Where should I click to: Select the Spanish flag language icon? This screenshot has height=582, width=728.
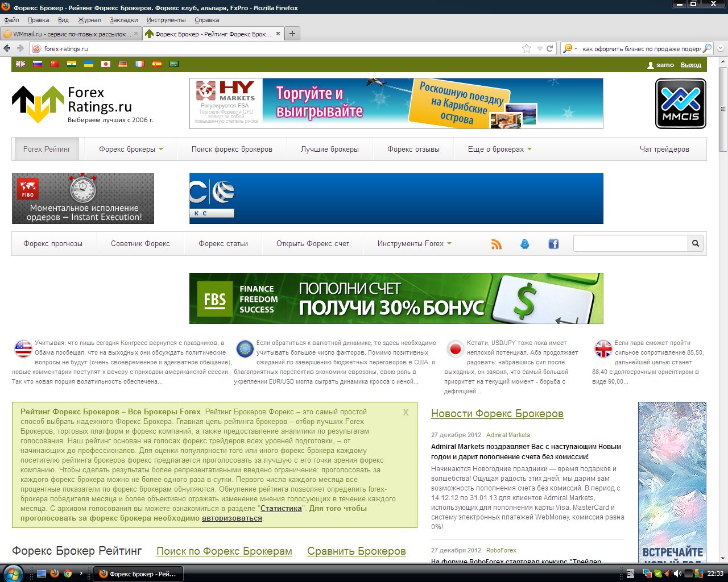[x=157, y=64]
